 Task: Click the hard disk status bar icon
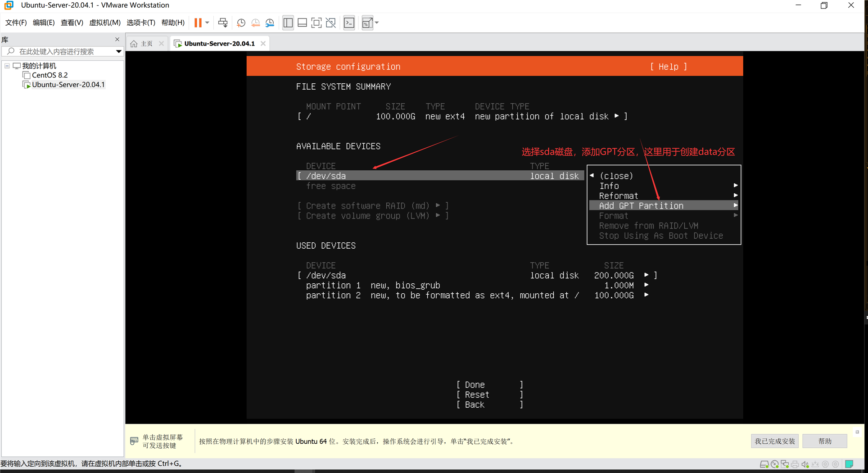pyautogui.click(x=764, y=464)
